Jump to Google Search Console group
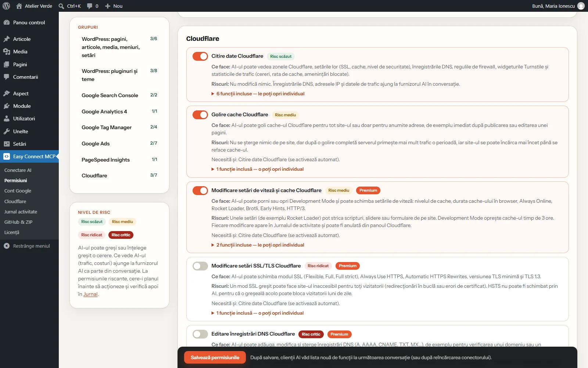This screenshot has width=588, height=368. click(119, 95)
